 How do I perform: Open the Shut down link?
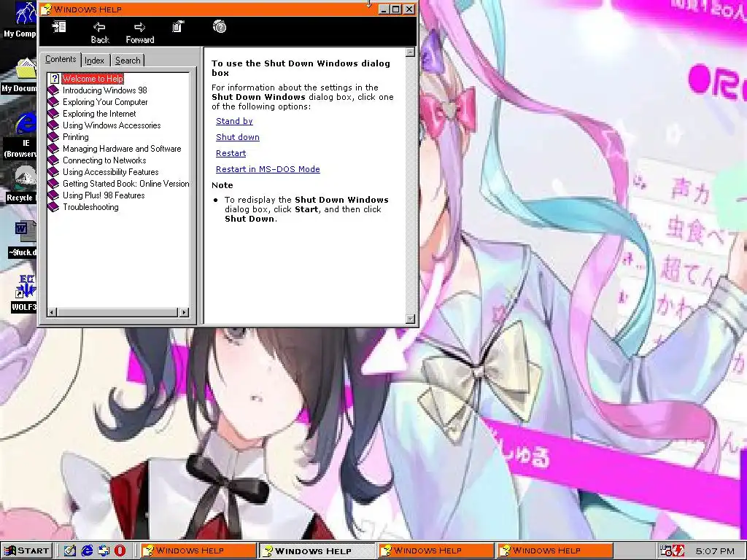click(x=238, y=137)
